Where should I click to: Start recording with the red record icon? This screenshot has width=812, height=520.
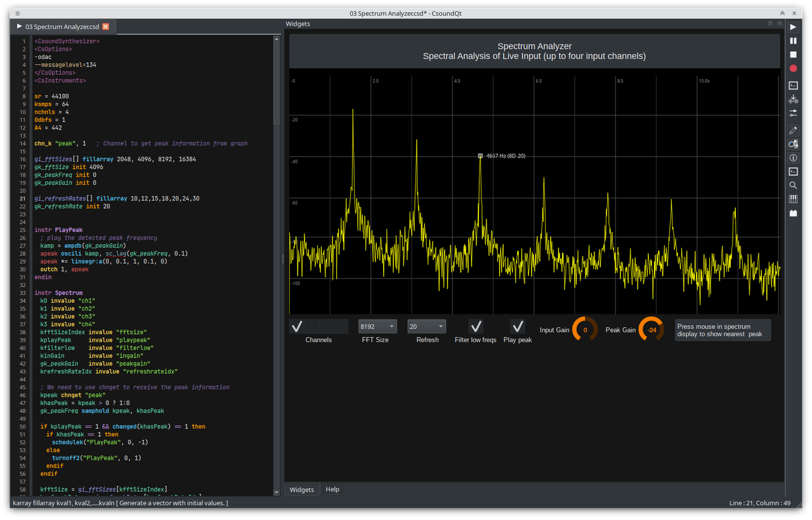793,69
